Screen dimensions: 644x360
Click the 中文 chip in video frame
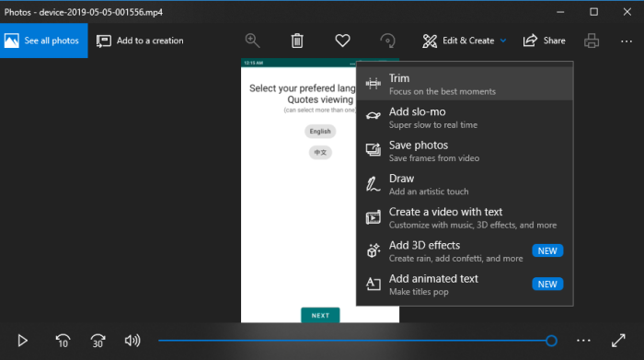pos(320,153)
